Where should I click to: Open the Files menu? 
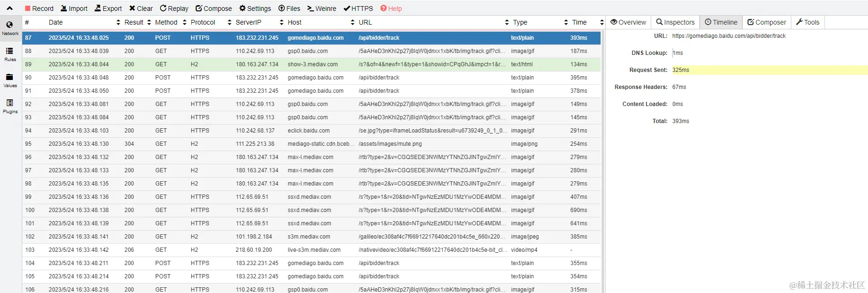(289, 9)
